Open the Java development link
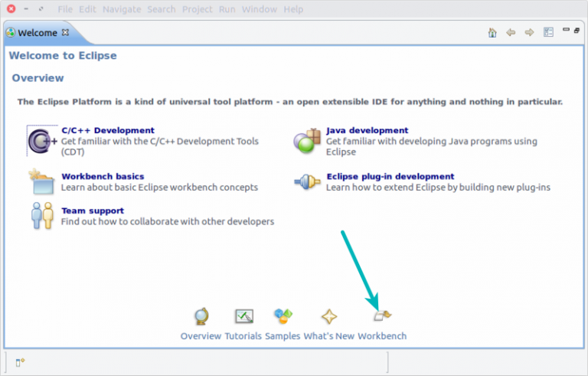The image size is (588, 376). (367, 130)
